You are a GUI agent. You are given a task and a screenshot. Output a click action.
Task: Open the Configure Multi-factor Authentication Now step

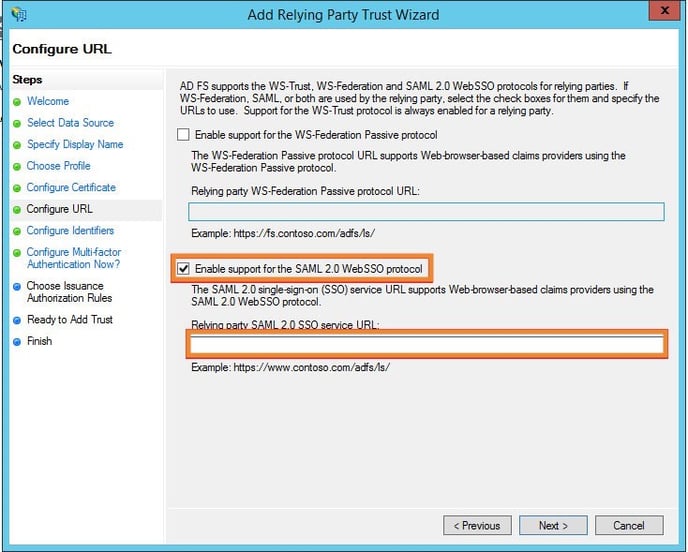(74, 258)
